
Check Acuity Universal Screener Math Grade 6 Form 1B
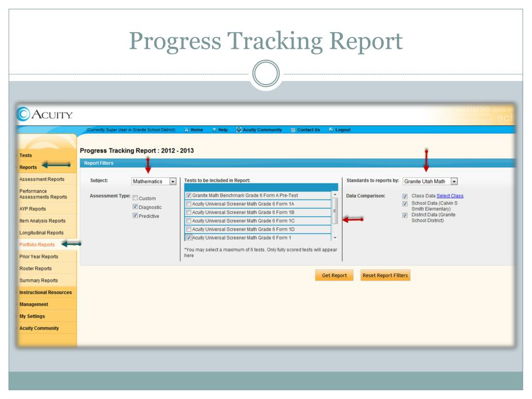coord(189,212)
